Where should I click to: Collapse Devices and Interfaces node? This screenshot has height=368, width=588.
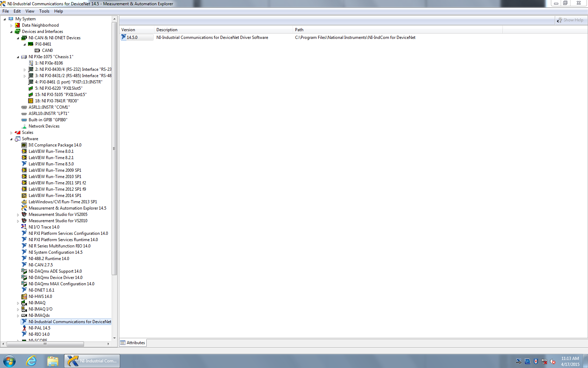11,32
